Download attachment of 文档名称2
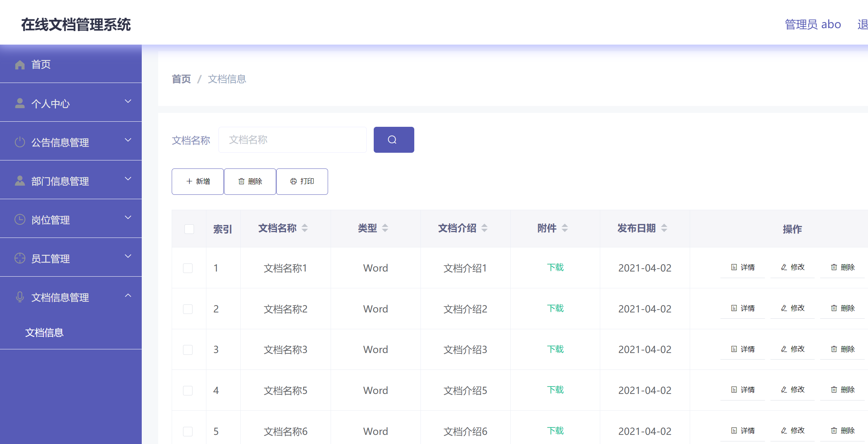The width and height of the screenshot is (868, 444). 555,308
